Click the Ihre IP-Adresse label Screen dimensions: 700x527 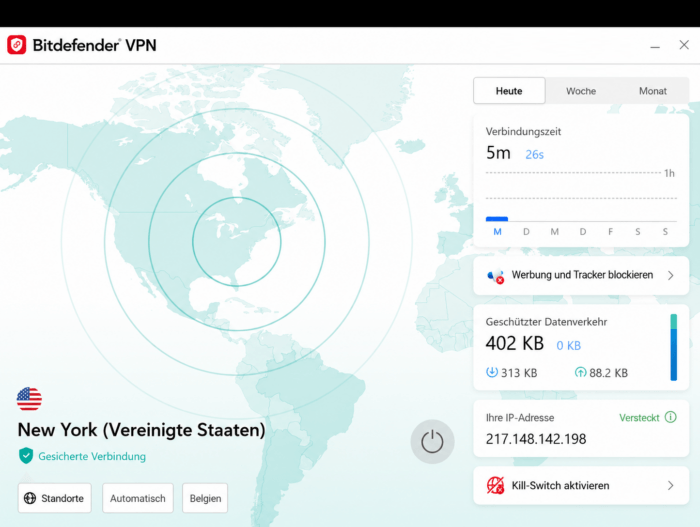tap(520, 418)
